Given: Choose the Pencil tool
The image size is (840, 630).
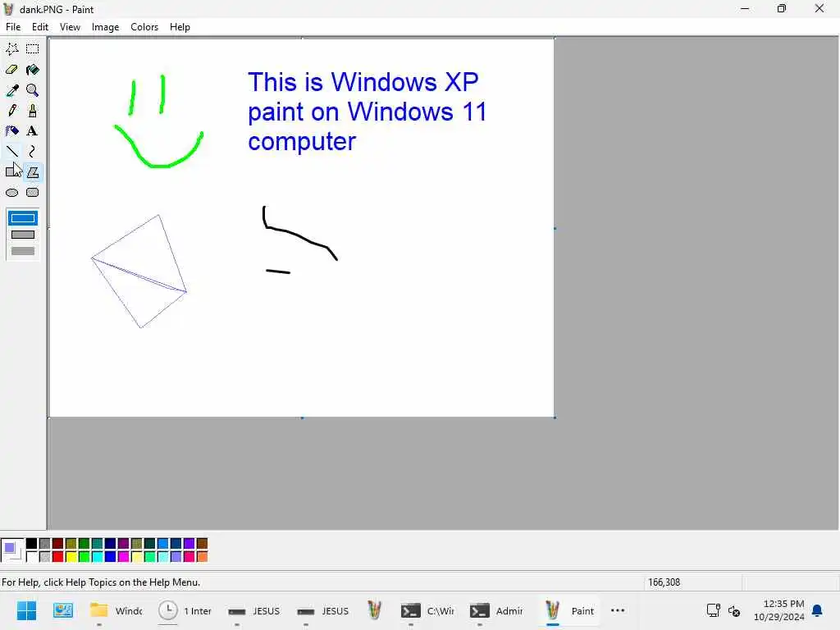Looking at the screenshot, I should tap(12, 111).
